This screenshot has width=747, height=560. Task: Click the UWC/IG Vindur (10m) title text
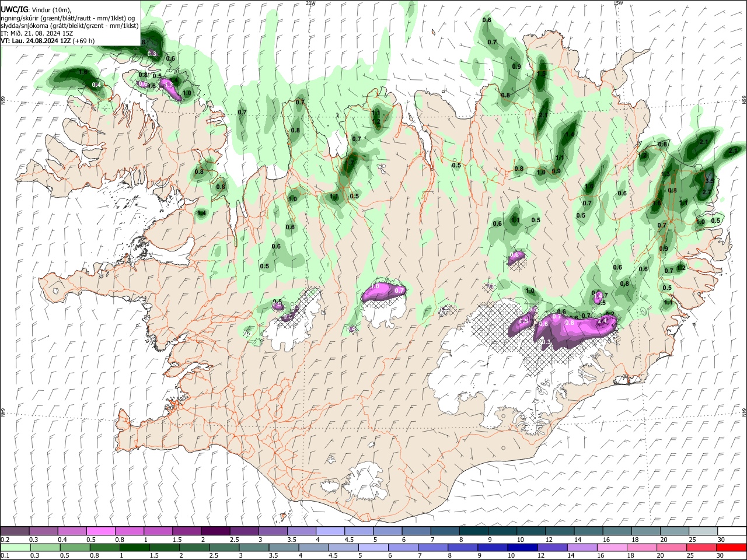coord(36,10)
